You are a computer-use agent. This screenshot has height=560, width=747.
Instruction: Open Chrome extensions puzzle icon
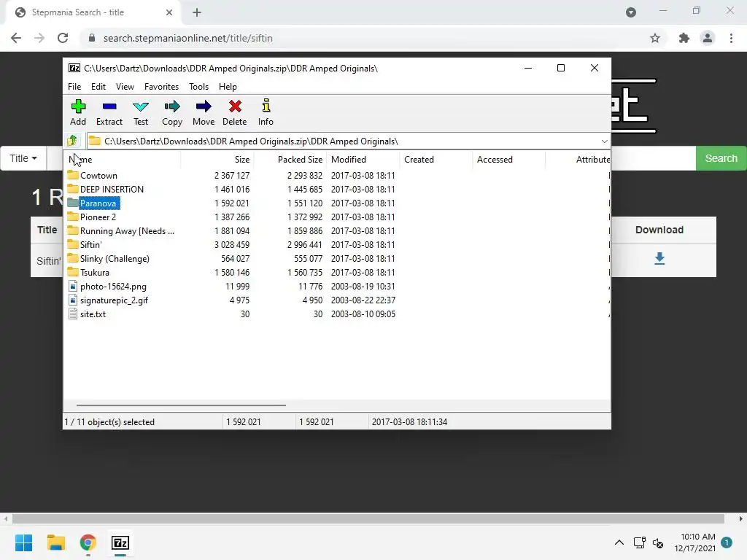tap(684, 38)
